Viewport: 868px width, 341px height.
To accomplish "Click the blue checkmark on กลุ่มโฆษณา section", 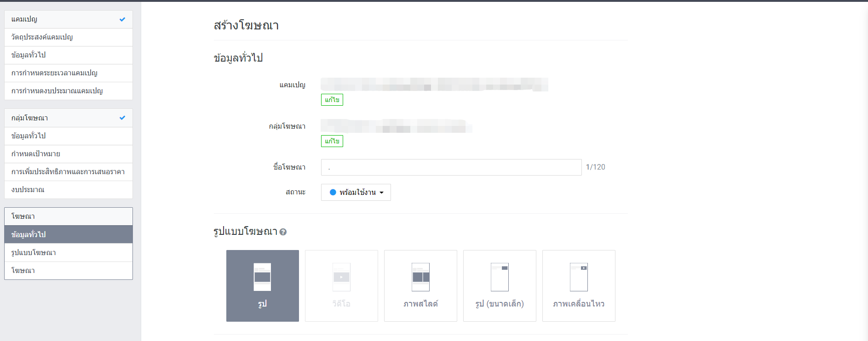I will pos(122,118).
